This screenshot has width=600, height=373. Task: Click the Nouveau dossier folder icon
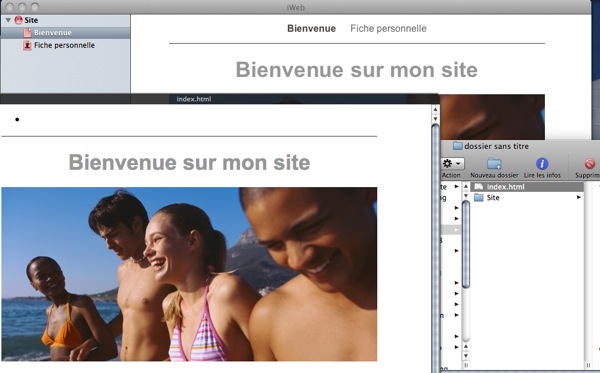pyautogui.click(x=494, y=164)
